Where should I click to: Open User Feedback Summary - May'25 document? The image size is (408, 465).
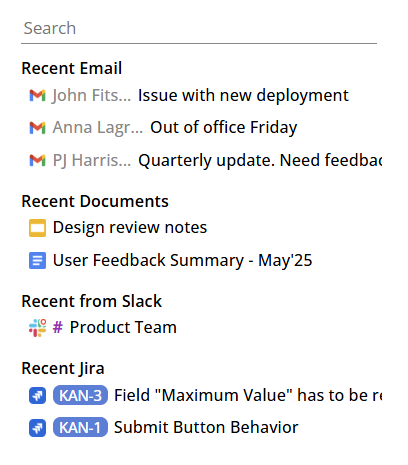pos(182,261)
